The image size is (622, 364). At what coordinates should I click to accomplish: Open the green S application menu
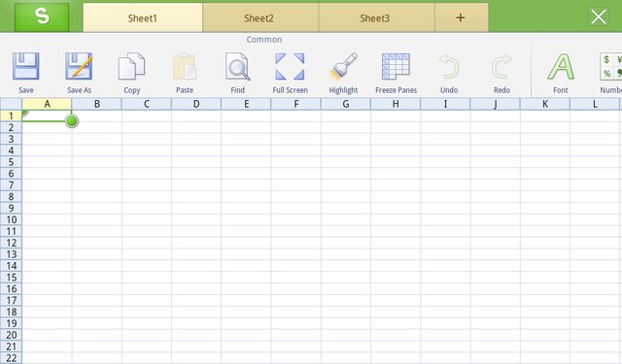coord(42,17)
